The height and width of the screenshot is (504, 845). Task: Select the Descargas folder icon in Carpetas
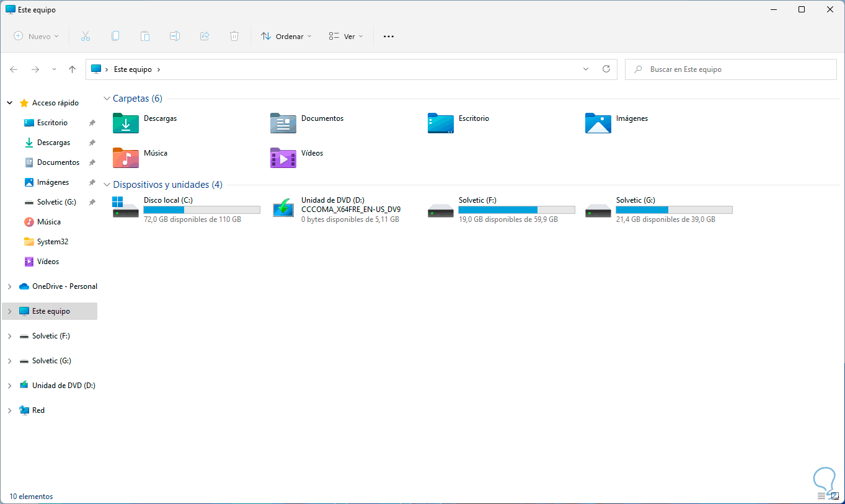(x=126, y=123)
